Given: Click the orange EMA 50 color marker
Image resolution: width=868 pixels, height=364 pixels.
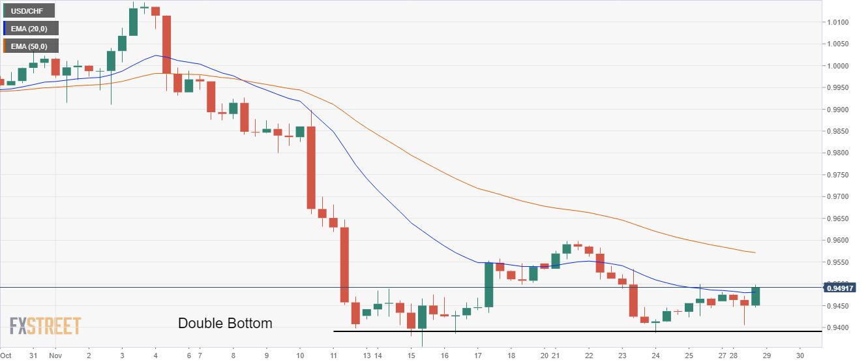Looking at the screenshot, I should (x=5, y=46).
